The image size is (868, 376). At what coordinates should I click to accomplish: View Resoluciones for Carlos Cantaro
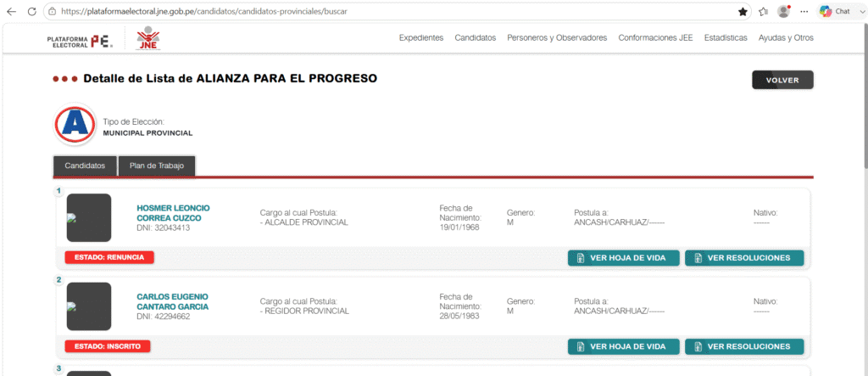(744, 346)
